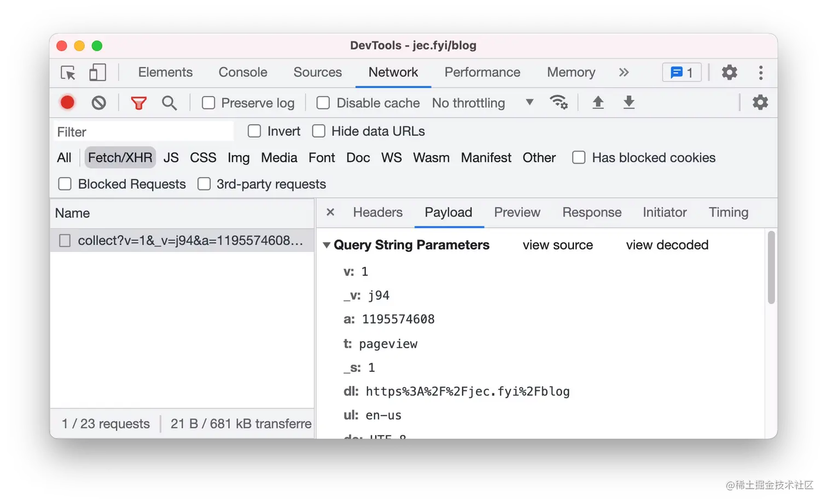Switch to the Elements tab
The width and height of the screenshot is (827, 504).
[x=165, y=72]
